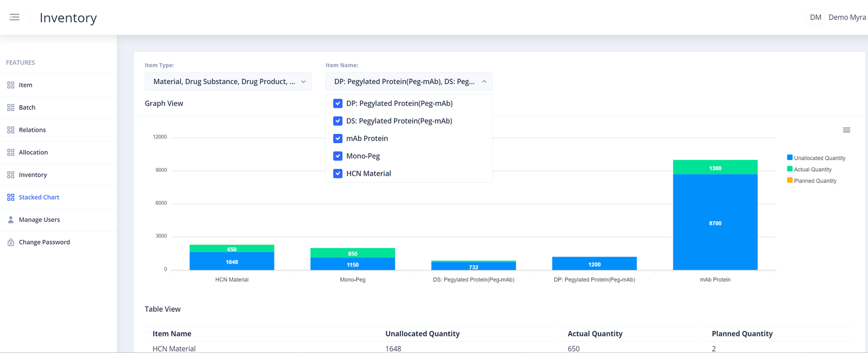Click the blue Unallocated Quantity legend swatch
The width and height of the screenshot is (868, 353).
pos(790,158)
